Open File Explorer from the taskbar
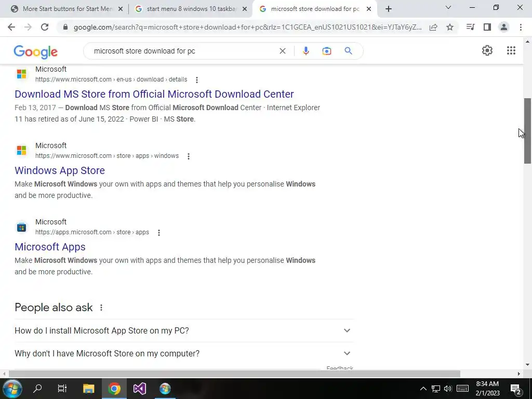 [88, 389]
